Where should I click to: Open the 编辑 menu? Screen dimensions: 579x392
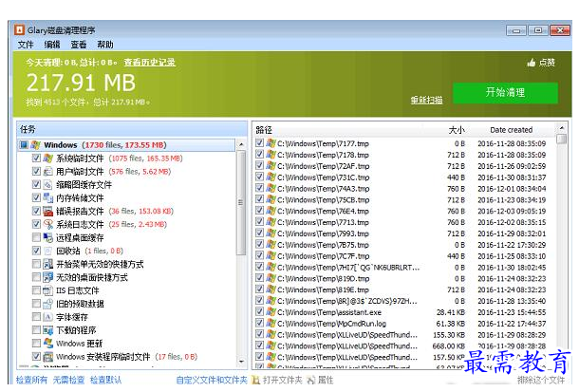click(x=52, y=45)
